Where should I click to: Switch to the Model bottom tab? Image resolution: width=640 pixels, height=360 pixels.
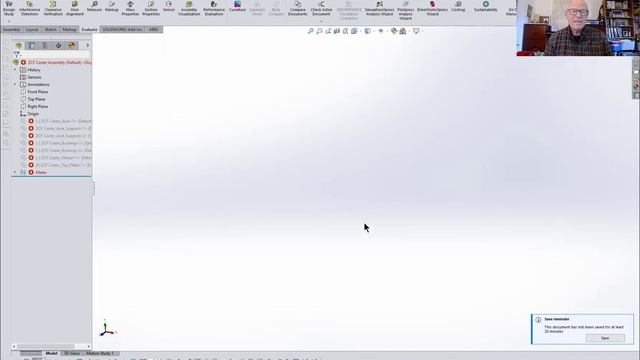[x=51, y=353]
